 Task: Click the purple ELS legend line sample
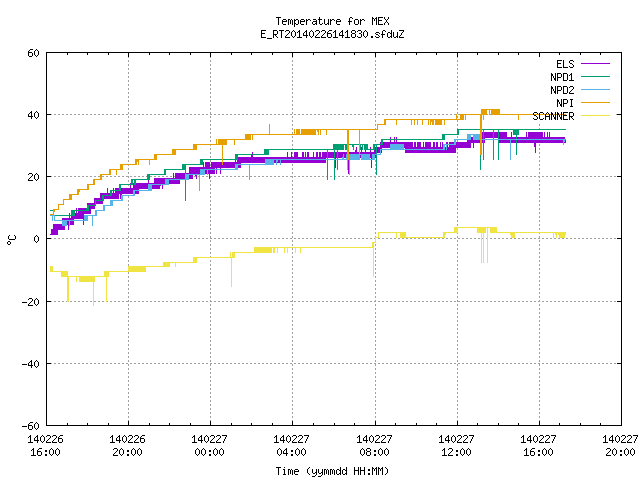[595, 64]
